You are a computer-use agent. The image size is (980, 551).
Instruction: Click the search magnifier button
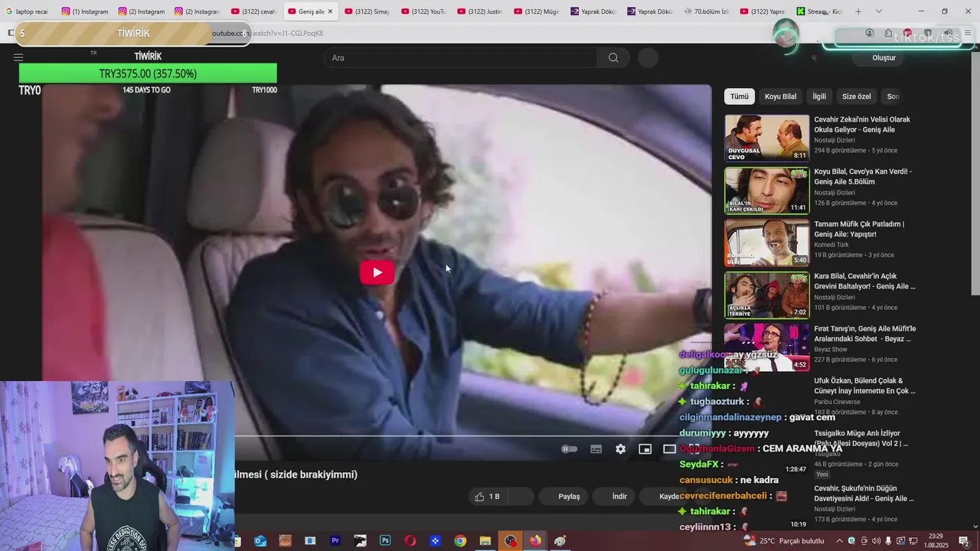coord(613,58)
